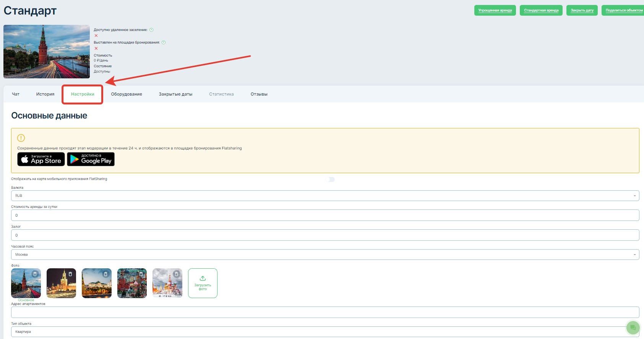Click the Закрыть дату button

(582, 10)
